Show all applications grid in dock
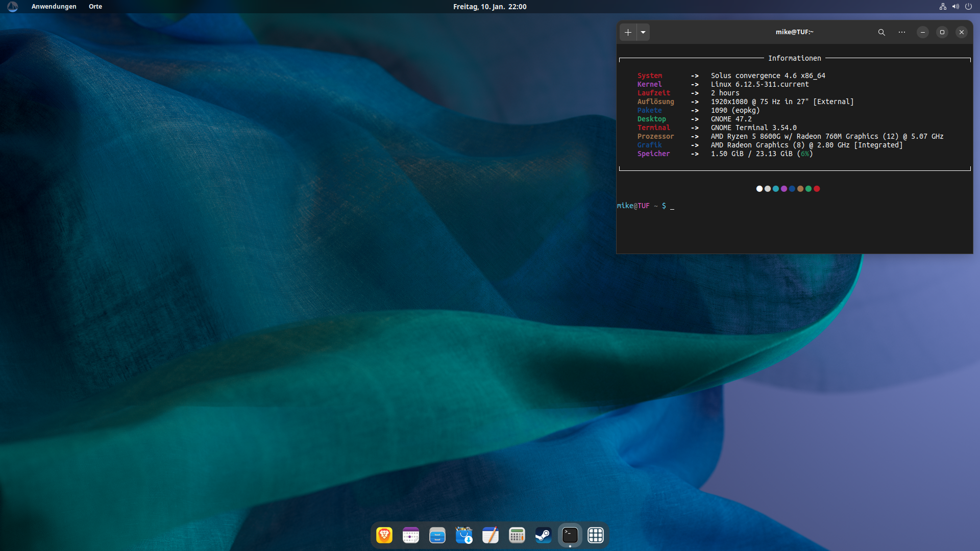Image resolution: width=980 pixels, height=551 pixels. click(x=596, y=535)
